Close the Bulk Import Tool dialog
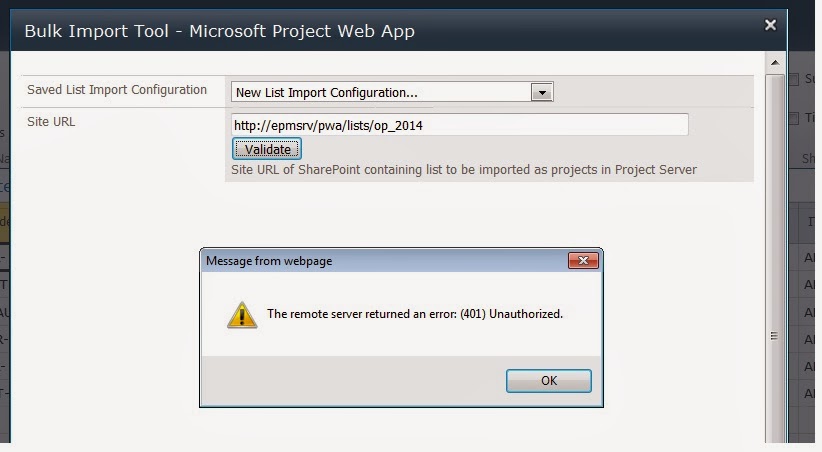The image size is (822, 452). click(769, 24)
